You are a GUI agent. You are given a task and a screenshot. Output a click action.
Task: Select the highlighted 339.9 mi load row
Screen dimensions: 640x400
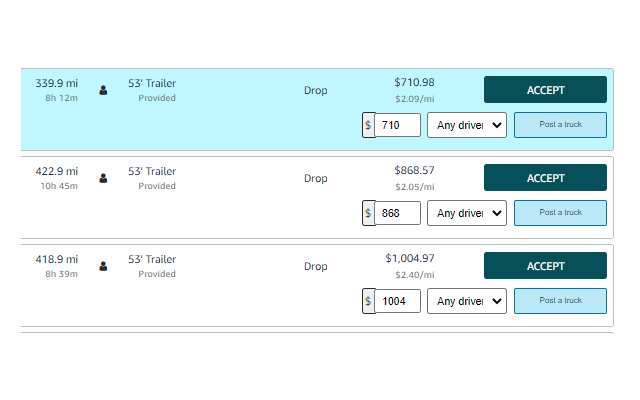pos(317,109)
